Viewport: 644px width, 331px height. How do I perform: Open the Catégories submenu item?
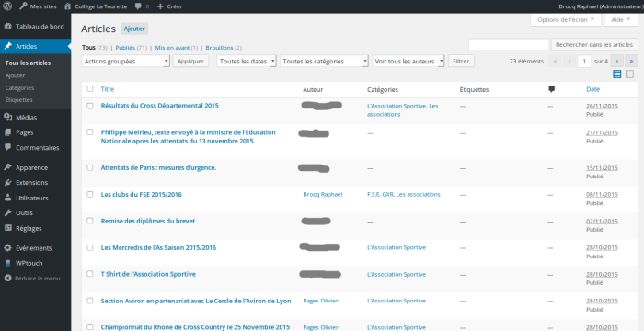point(19,88)
